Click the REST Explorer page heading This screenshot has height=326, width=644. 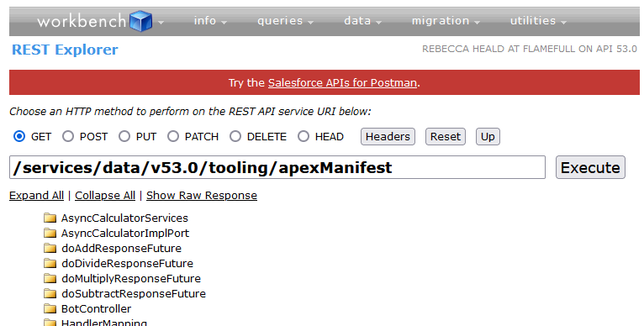pos(65,50)
